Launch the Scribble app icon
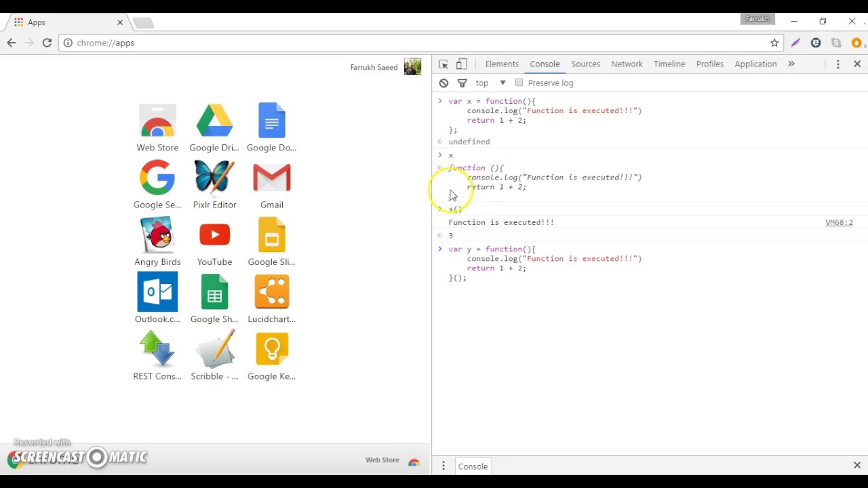Viewport: 868px width, 488px height. [x=214, y=349]
